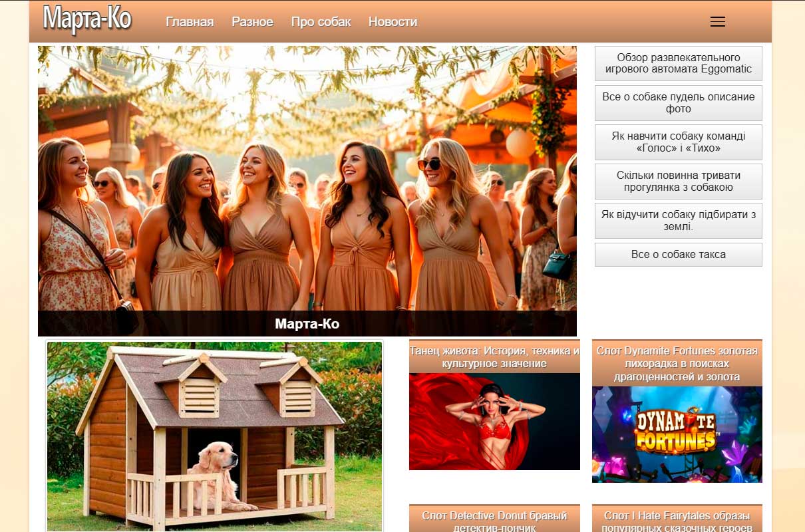Image resolution: width=805 pixels, height=532 pixels.
Task: Click the Марта-Ко site logo
Action: point(87,20)
